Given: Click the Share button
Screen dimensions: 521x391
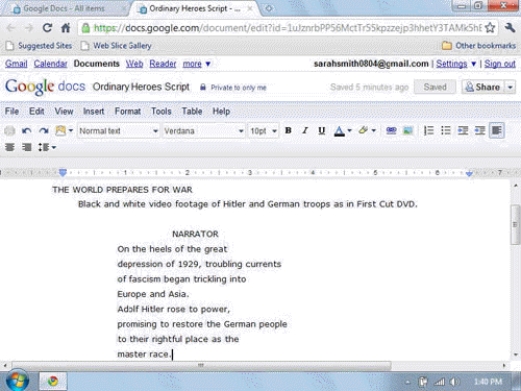Looking at the screenshot, I should point(484,87).
